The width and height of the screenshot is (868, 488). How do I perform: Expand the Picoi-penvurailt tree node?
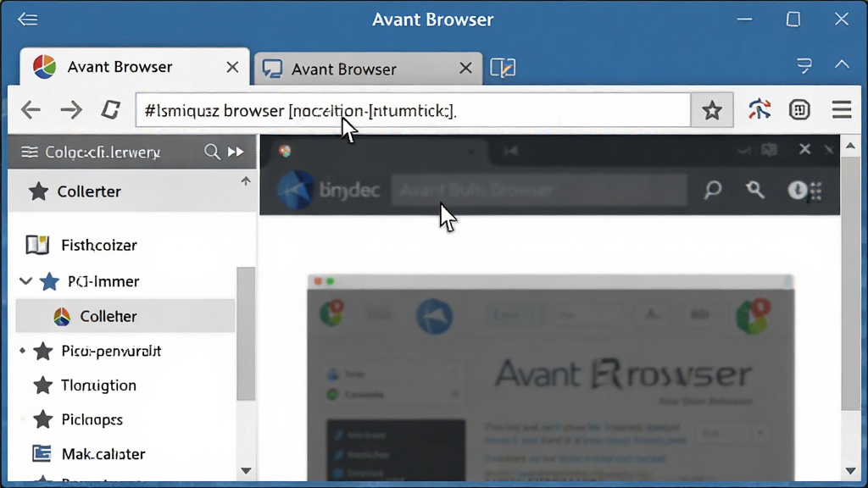22,350
